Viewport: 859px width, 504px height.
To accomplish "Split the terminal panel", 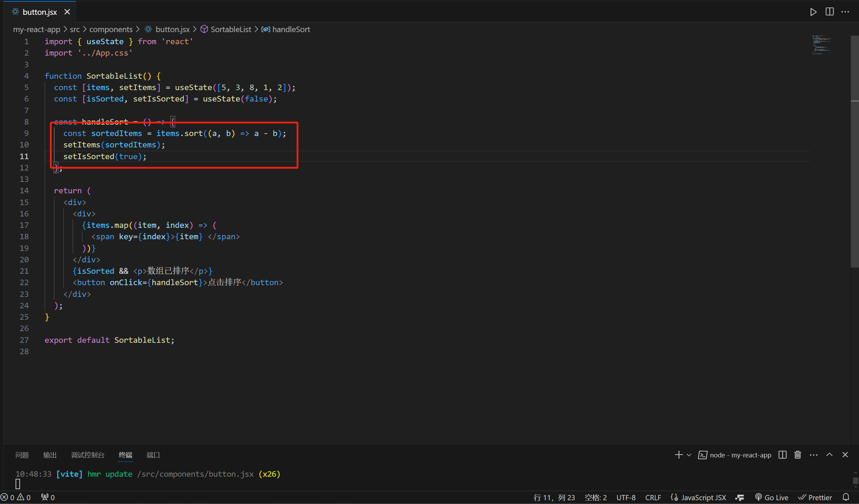I will coord(783,455).
